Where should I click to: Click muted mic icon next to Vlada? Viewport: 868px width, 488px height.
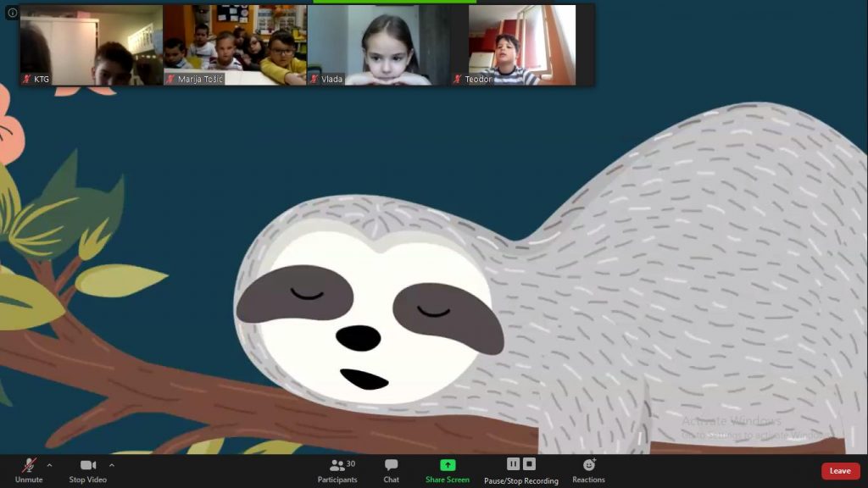click(x=314, y=79)
